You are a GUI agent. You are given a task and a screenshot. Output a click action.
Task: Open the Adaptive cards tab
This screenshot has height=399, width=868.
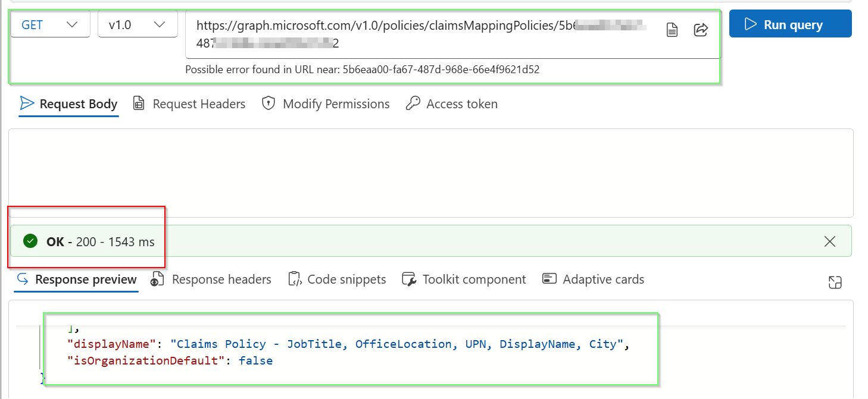tap(593, 279)
